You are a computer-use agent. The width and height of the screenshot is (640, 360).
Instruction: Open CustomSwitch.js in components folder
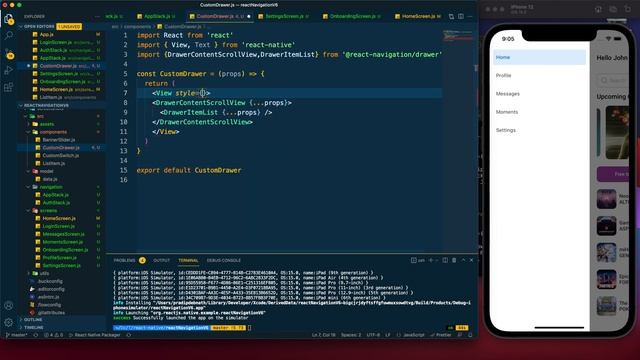click(61, 156)
